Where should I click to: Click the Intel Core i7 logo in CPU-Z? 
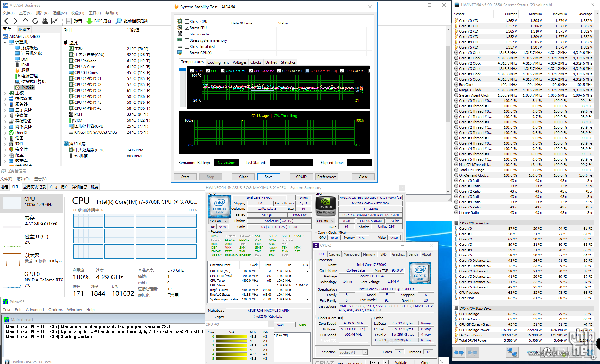(x=420, y=273)
